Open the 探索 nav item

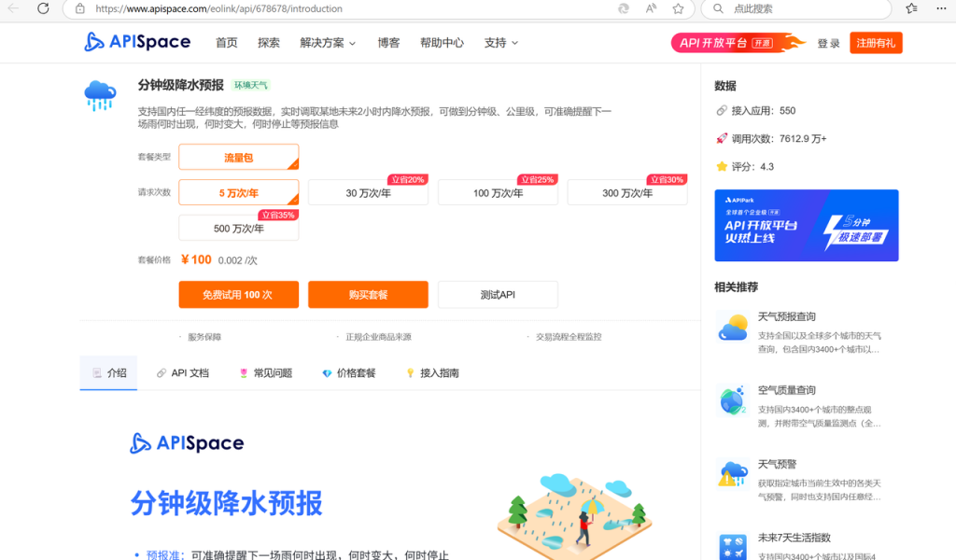point(268,43)
